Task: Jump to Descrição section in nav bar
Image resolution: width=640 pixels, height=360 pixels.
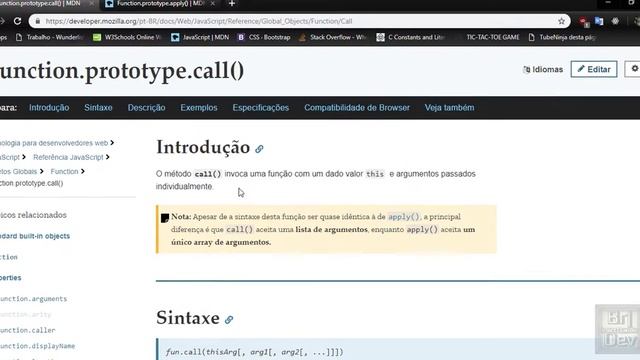Action: [x=147, y=108]
